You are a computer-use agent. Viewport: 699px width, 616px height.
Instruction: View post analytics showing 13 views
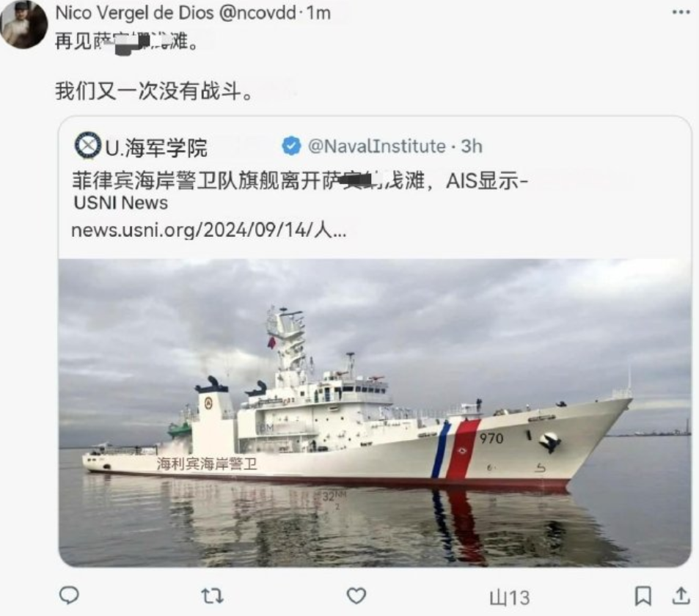tap(510, 597)
